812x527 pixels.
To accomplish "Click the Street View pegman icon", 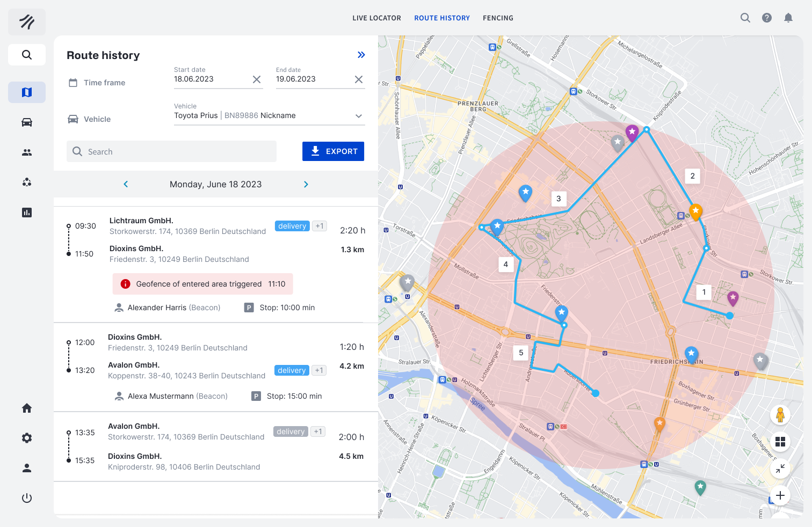I will (780, 414).
